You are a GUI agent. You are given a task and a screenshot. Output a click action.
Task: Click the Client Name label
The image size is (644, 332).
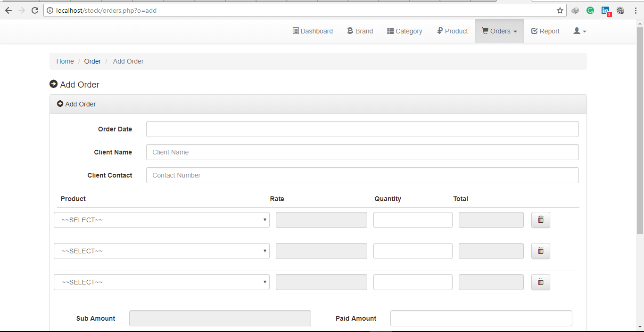tap(113, 152)
